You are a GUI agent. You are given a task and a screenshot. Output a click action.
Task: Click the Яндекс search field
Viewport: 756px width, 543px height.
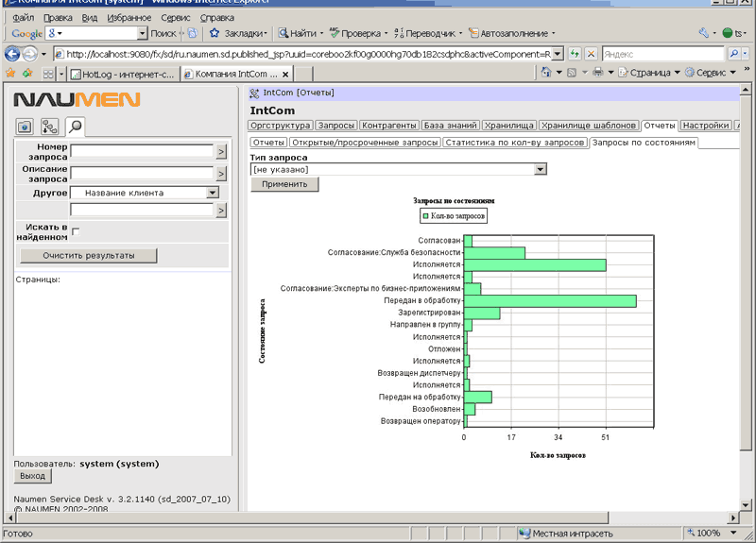coord(663,54)
